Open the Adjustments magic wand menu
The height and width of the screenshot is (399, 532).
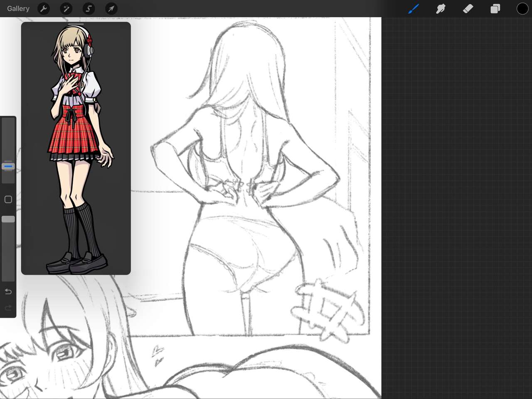pos(66,8)
